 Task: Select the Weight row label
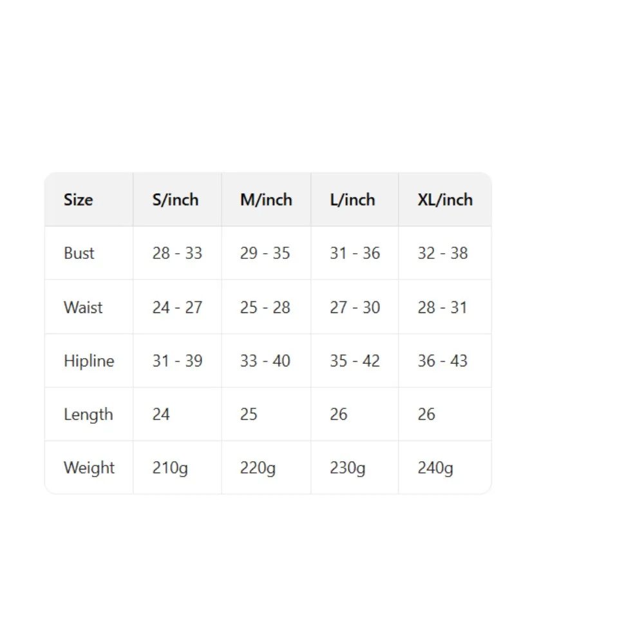click(90, 468)
